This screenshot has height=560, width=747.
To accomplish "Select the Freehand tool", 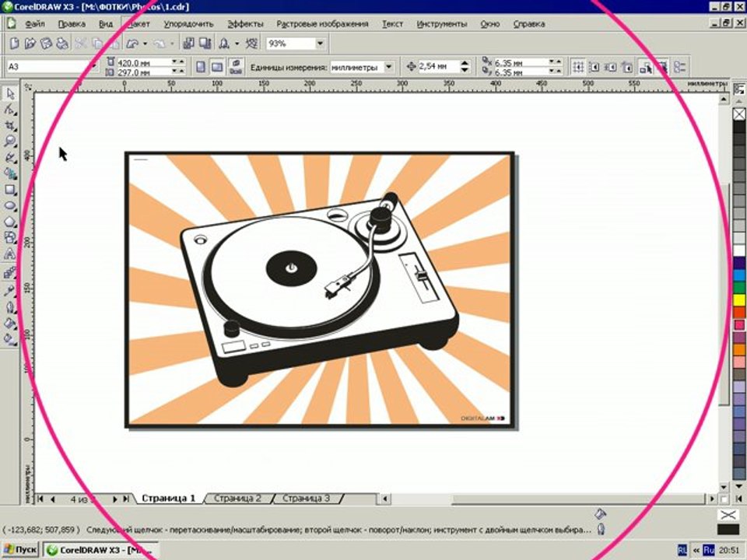I will coord(10,158).
